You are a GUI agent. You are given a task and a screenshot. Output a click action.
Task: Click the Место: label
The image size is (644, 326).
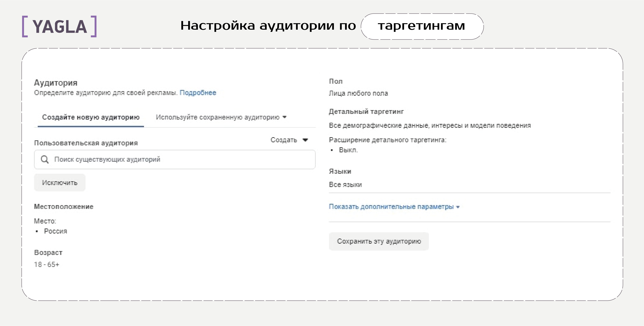(x=45, y=221)
